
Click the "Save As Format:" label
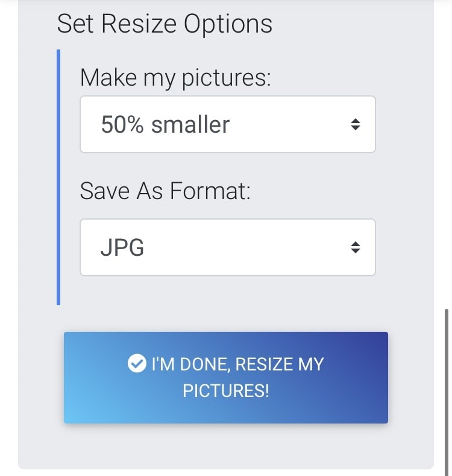pyautogui.click(x=165, y=191)
